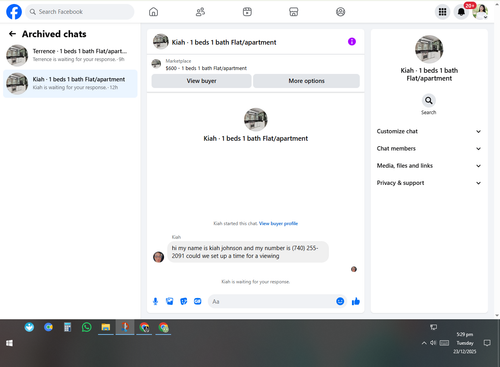
Task: Open the Reels video icon
Action: click(x=247, y=12)
